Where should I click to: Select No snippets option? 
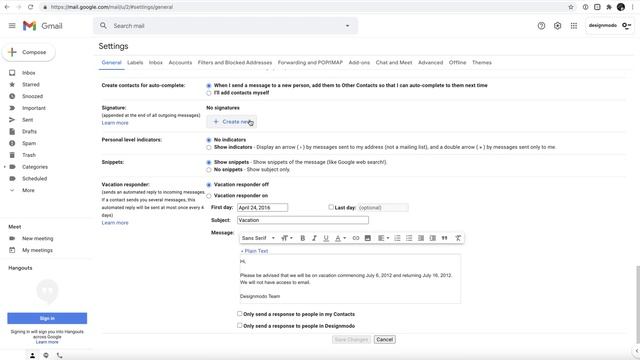tap(209, 170)
